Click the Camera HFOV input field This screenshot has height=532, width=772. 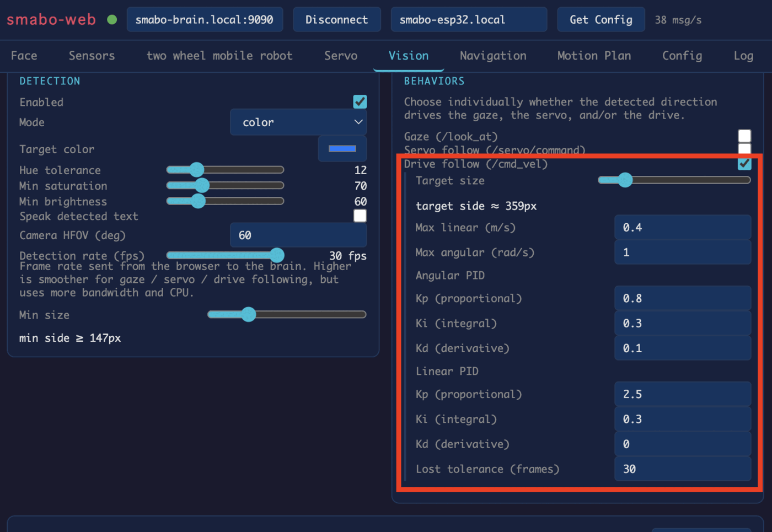coord(298,235)
